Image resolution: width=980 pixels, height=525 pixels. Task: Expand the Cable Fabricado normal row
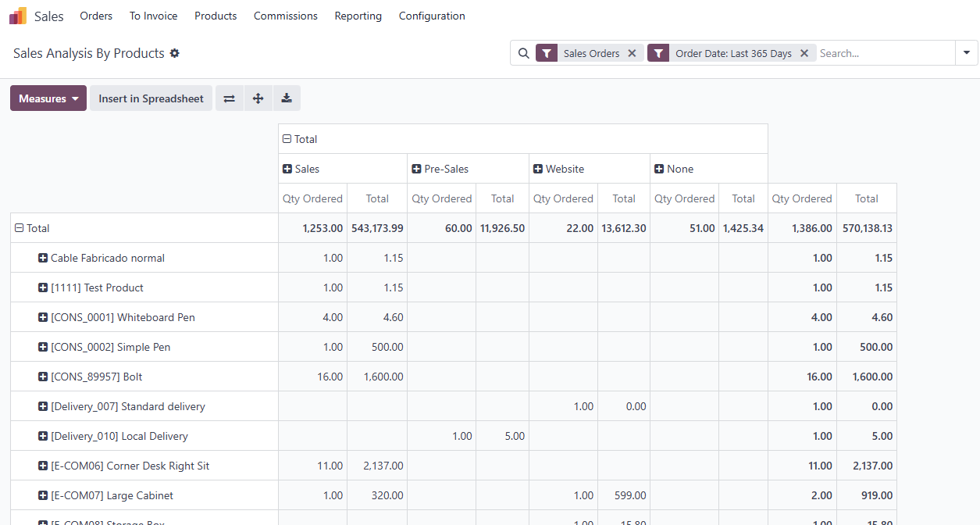[43, 258]
